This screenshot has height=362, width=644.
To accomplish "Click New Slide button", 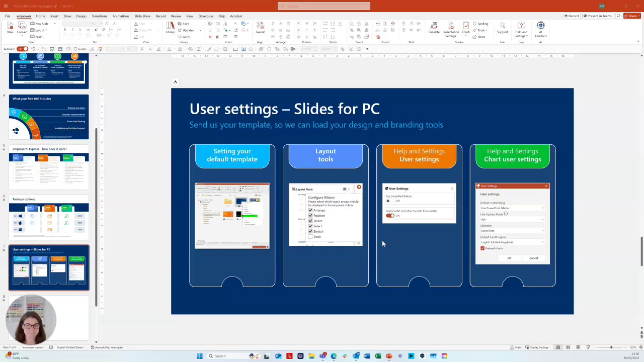I will (x=39, y=24).
